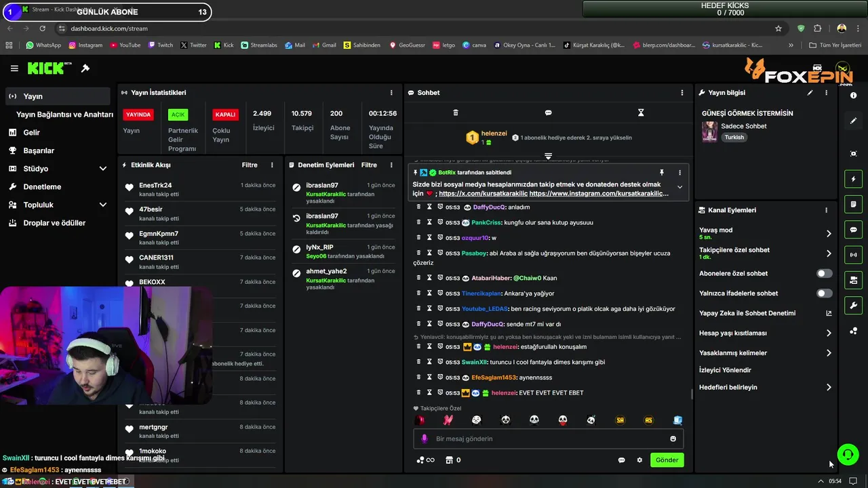
Task: Open the info icon in right sidebar
Action: click(853, 96)
